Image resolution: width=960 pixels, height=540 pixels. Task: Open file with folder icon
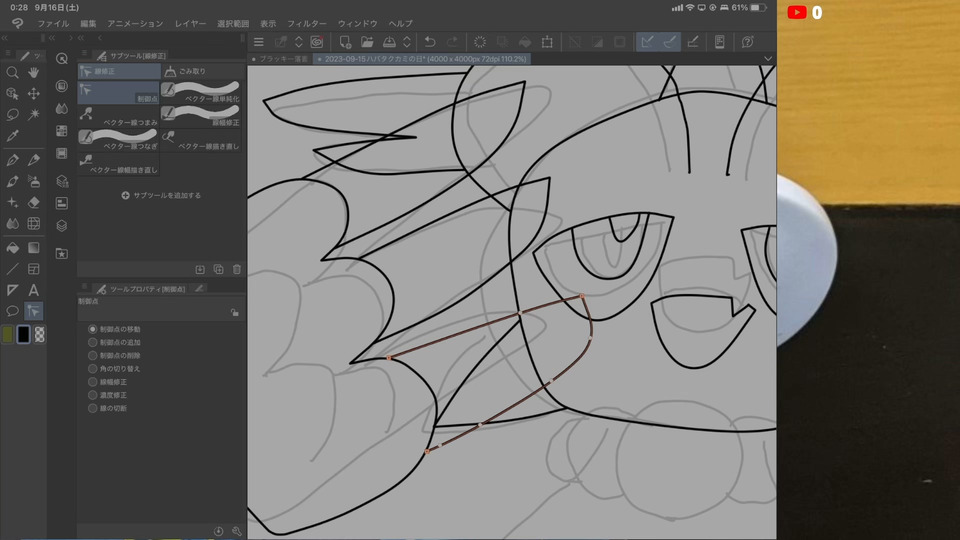[x=367, y=42]
